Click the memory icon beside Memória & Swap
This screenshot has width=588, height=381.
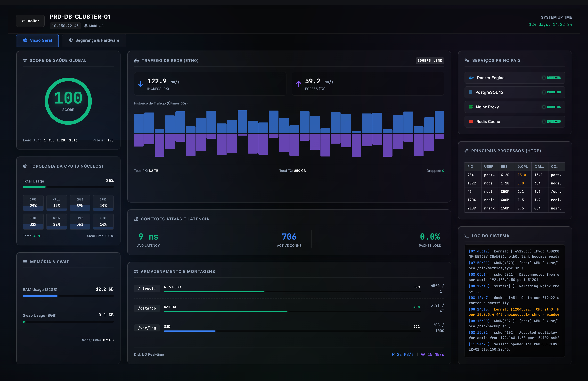click(25, 262)
